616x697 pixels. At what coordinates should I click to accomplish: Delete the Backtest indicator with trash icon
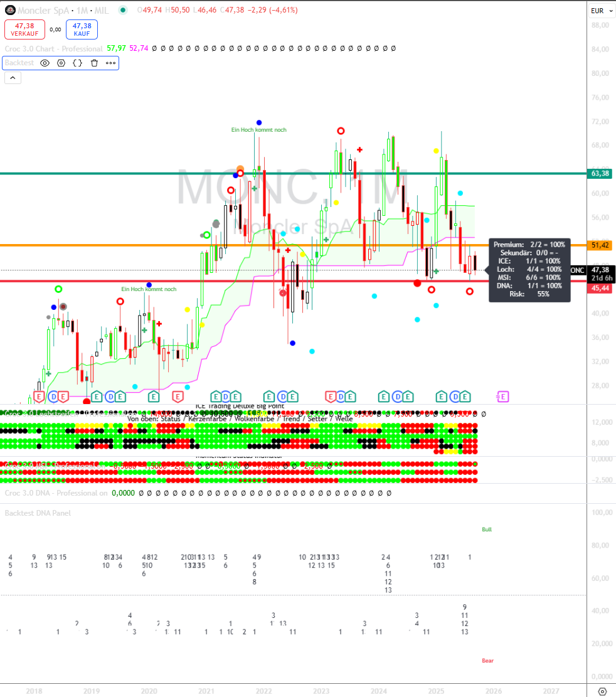[94, 63]
